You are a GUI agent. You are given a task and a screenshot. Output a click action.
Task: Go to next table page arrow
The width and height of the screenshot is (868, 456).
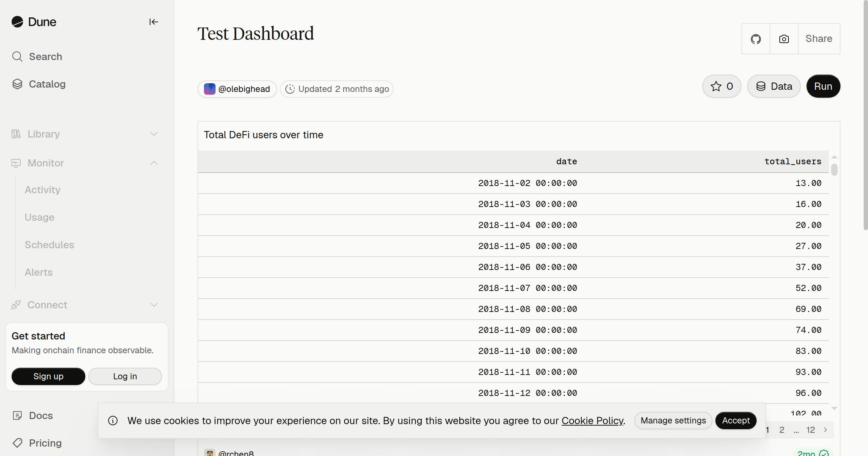point(825,430)
